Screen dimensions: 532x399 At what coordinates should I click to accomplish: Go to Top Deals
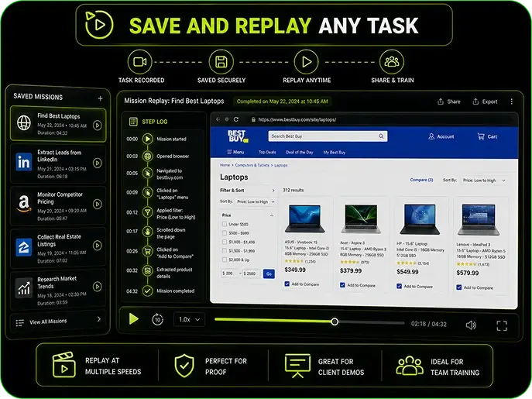point(267,152)
